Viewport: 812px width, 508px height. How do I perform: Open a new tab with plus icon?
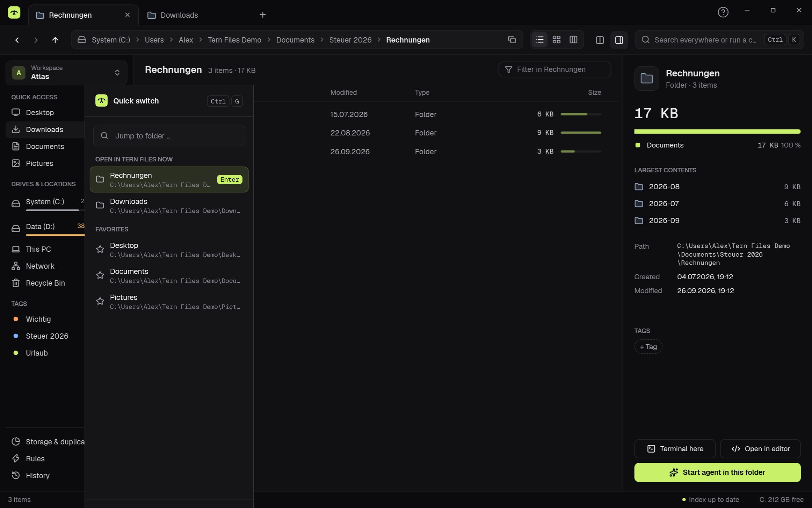point(263,15)
